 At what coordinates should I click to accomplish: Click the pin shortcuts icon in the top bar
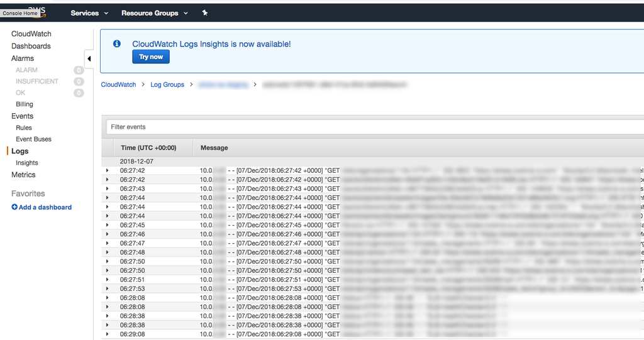pyautogui.click(x=205, y=13)
